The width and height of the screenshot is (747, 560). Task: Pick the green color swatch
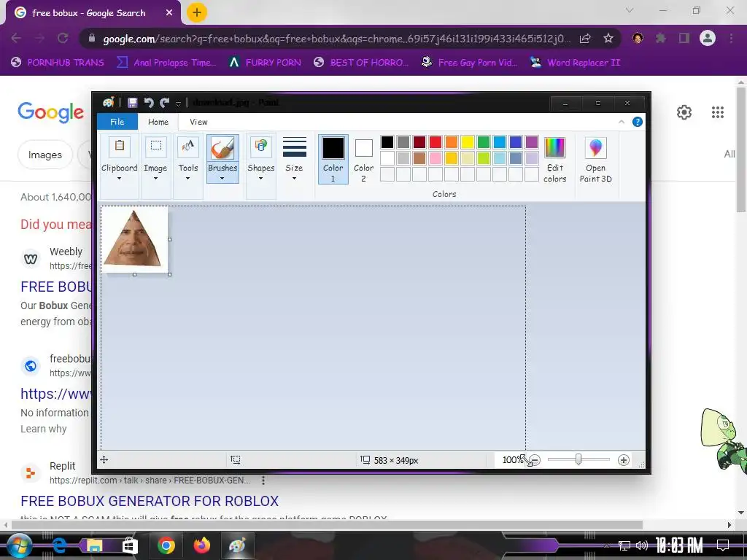(484, 142)
